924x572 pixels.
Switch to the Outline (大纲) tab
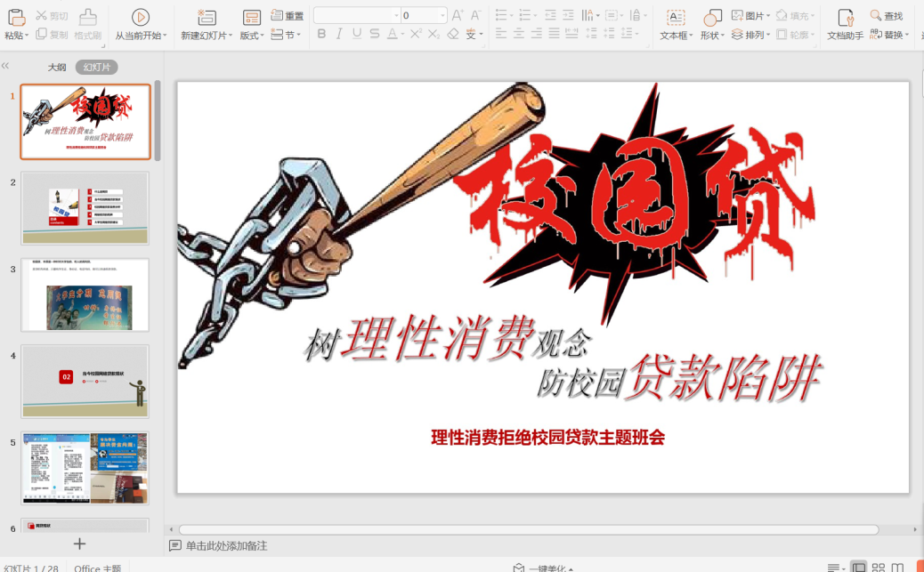(57, 68)
